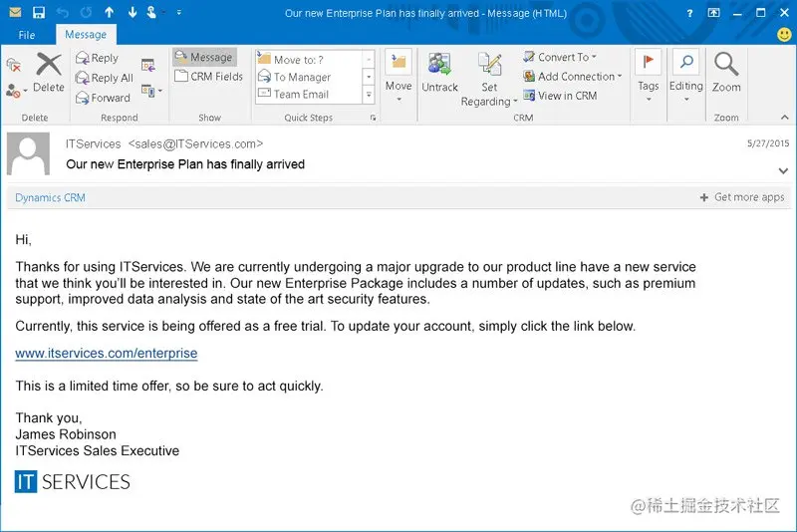Viewport: 797px width, 532px height.
Task: Expand the Convert To dropdown
Action: 560,57
